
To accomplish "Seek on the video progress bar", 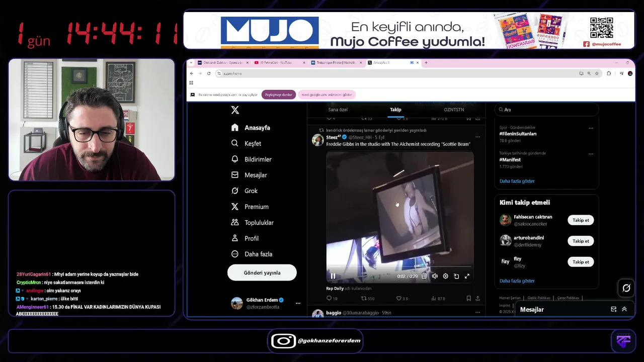I will point(400,267).
